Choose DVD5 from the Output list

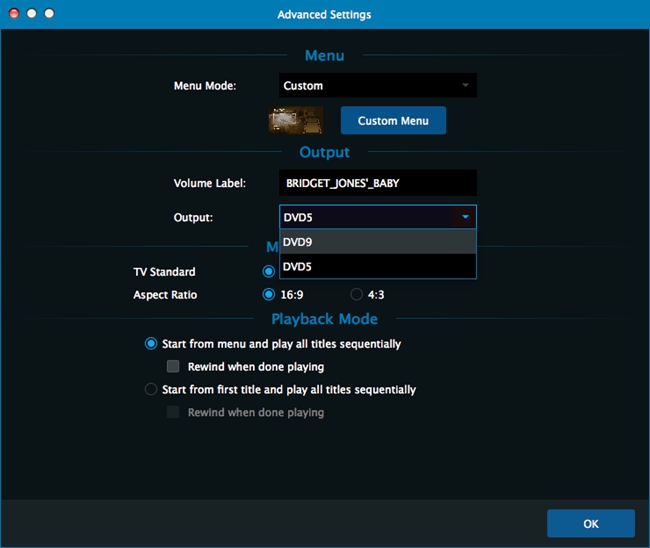pos(378,266)
